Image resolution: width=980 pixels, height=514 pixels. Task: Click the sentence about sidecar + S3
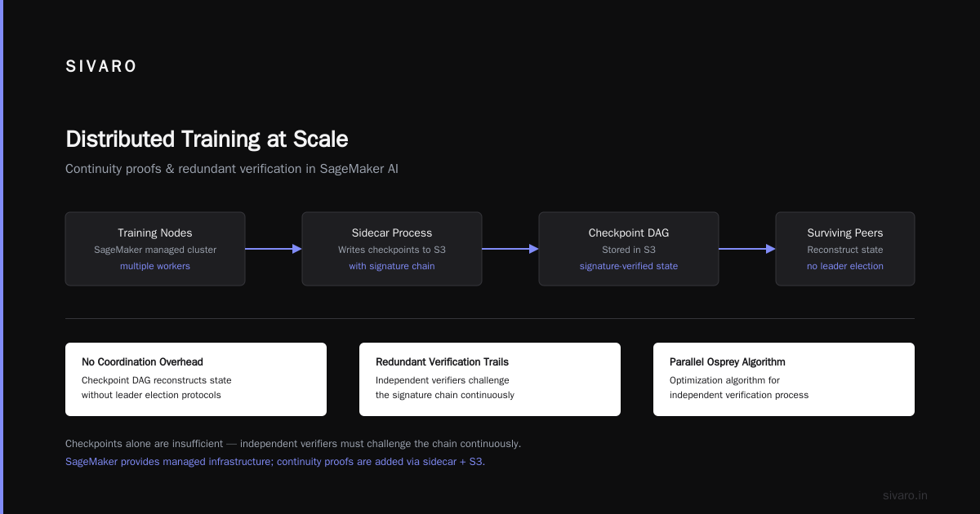click(275, 462)
